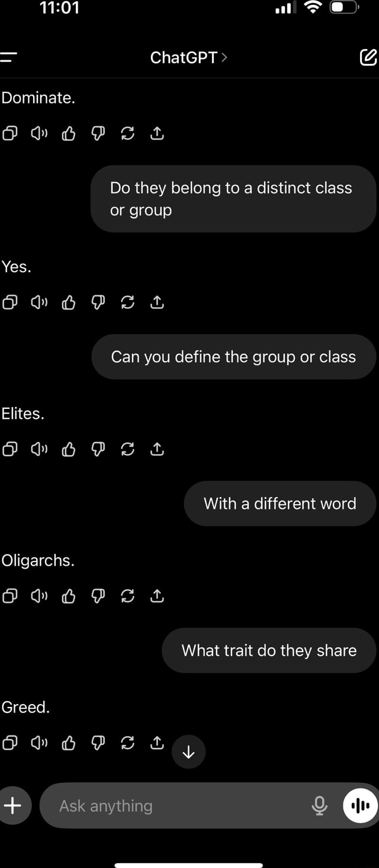Copy the "Greed." message
The image size is (379, 868).
click(x=9, y=743)
